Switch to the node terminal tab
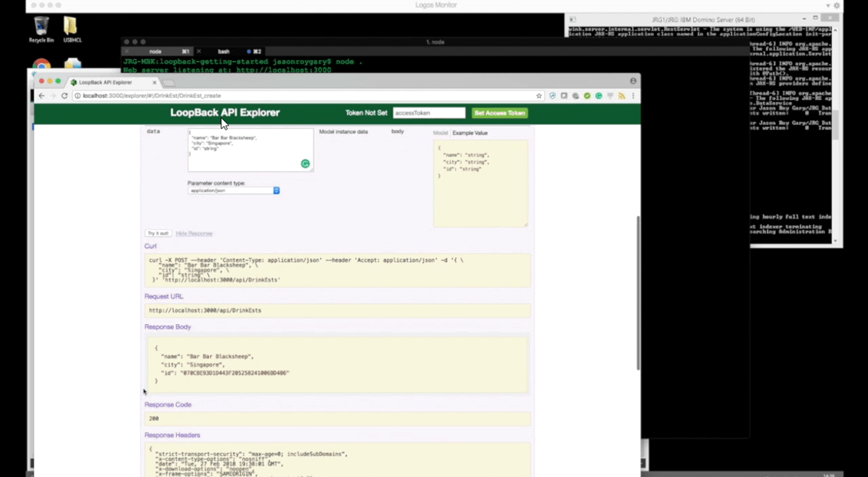868x477 pixels. 156,51
